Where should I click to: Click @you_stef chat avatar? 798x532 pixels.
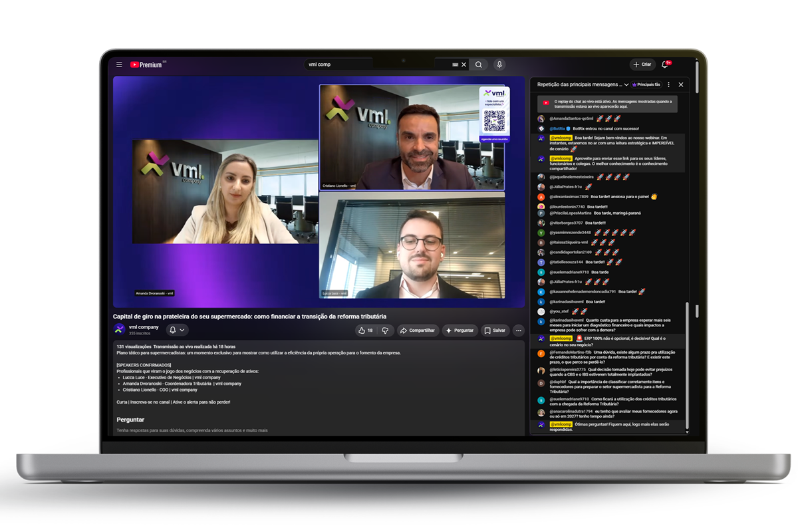[x=541, y=311]
